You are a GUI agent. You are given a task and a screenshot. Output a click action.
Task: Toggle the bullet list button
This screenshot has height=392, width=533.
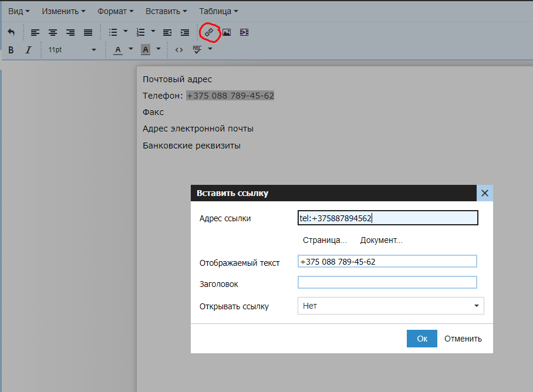tap(113, 32)
